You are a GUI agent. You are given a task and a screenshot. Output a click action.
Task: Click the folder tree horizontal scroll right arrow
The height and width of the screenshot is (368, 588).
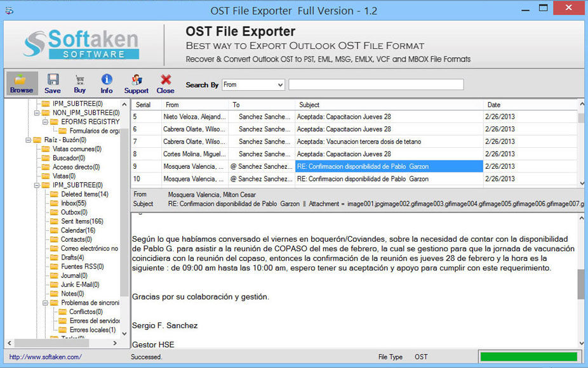115,343
